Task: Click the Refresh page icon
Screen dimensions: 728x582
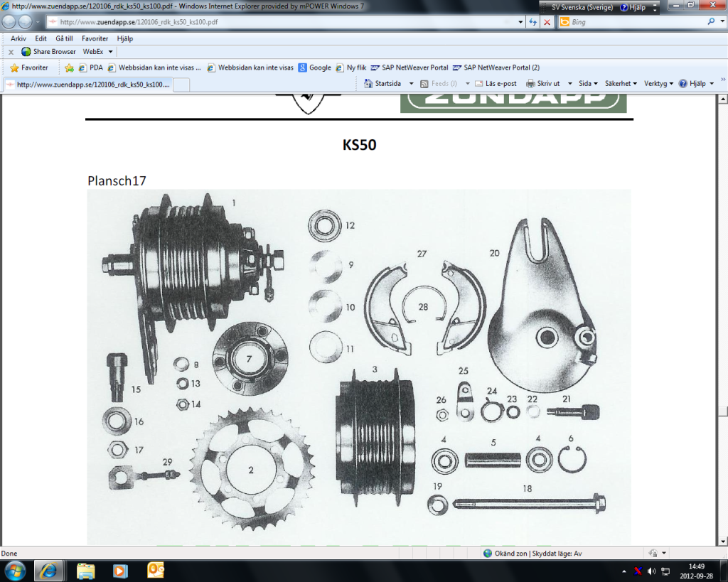Action: coord(533,22)
